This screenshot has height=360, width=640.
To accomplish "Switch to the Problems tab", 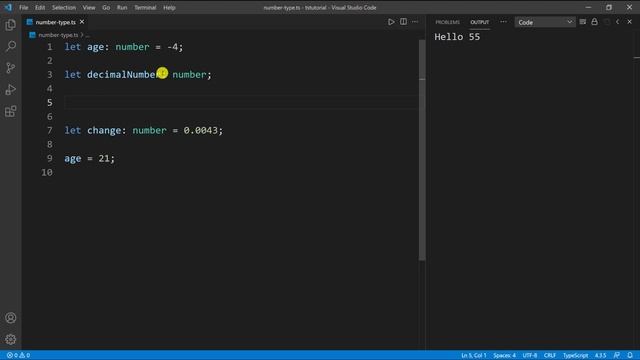I will 447,22.
